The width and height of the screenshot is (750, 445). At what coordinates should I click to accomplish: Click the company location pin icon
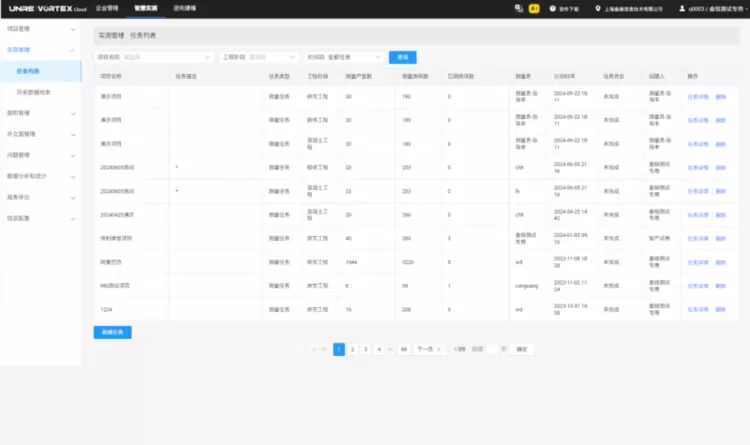point(598,7)
